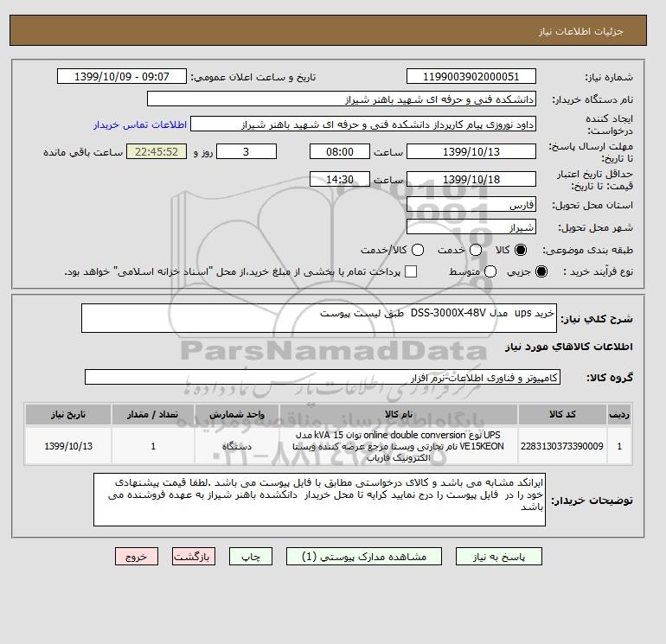Open the اطلاعات تماس خریدار link

(x=140, y=124)
